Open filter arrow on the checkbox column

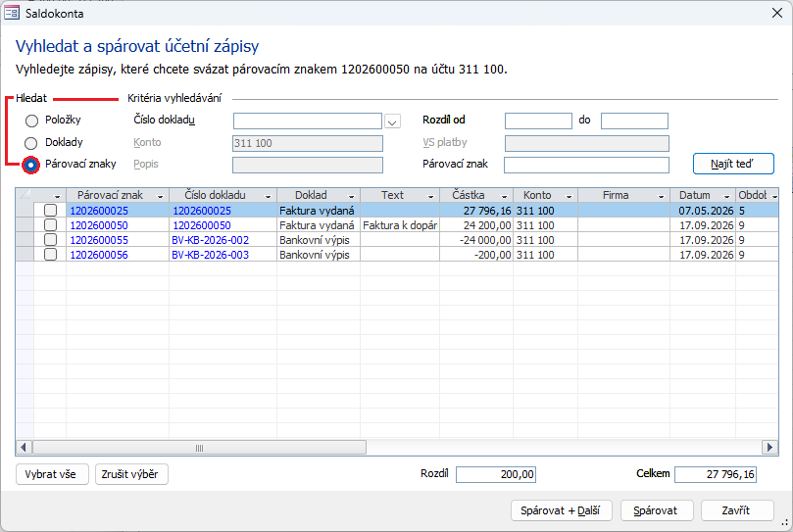57,196
